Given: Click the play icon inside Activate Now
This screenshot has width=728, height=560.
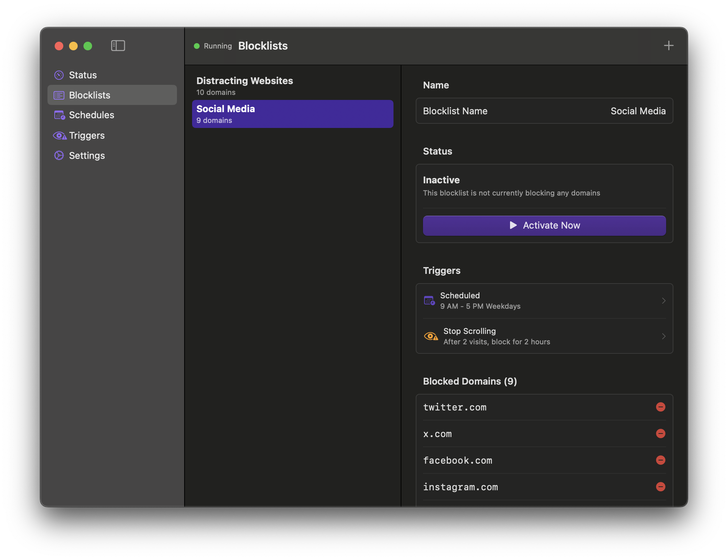Looking at the screenshot, I should 513,225.
